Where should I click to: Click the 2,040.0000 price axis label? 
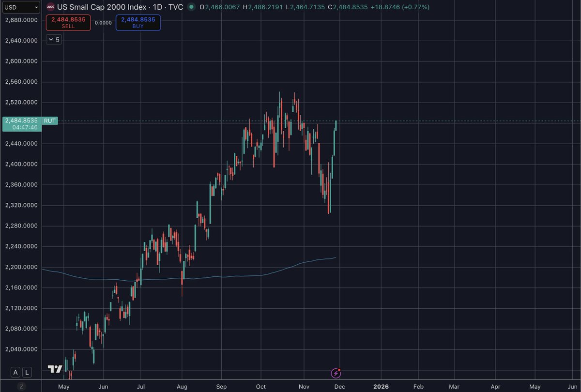pyautogui.click(x=21, y=349)
